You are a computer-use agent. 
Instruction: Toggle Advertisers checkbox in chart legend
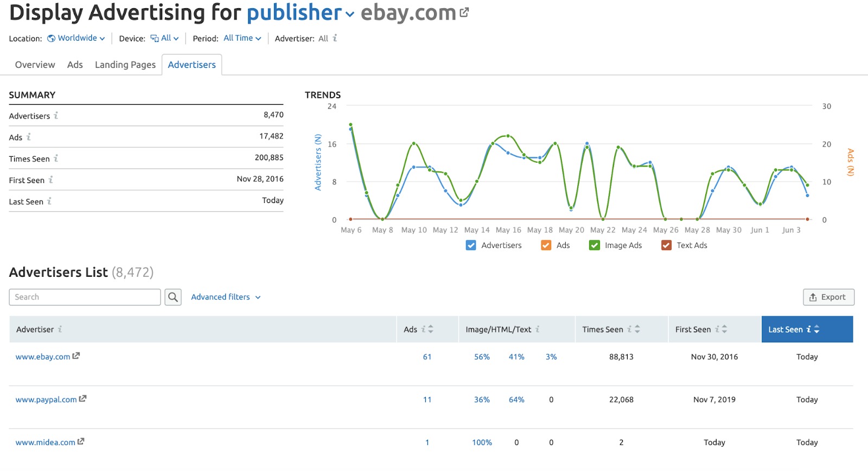point(471,245)
